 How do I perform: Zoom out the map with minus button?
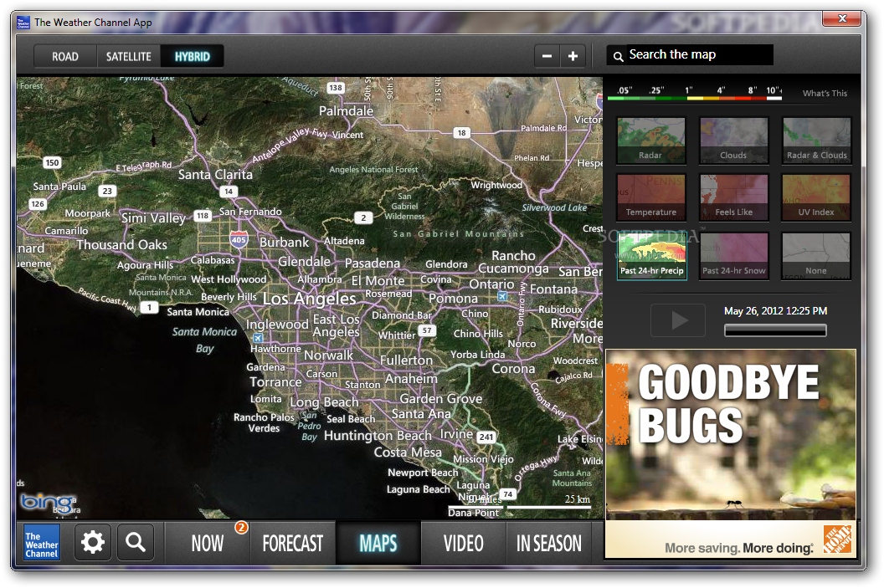tap(547, 56)
